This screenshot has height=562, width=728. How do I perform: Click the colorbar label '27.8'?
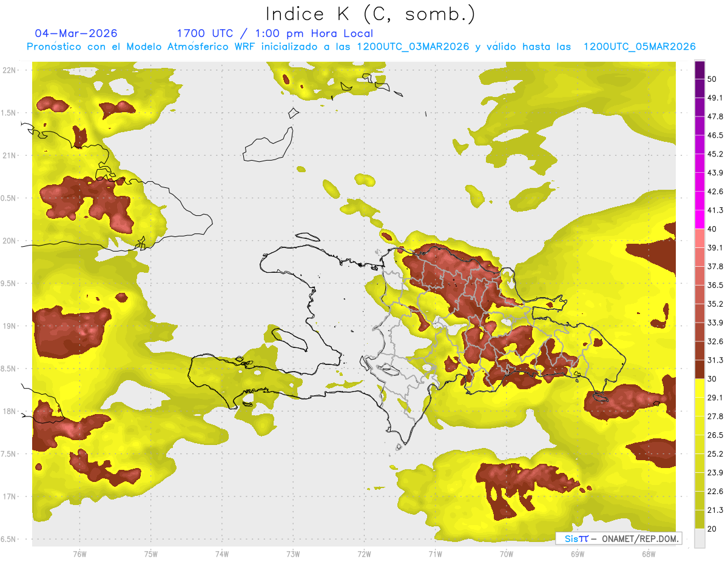point(715,416)
